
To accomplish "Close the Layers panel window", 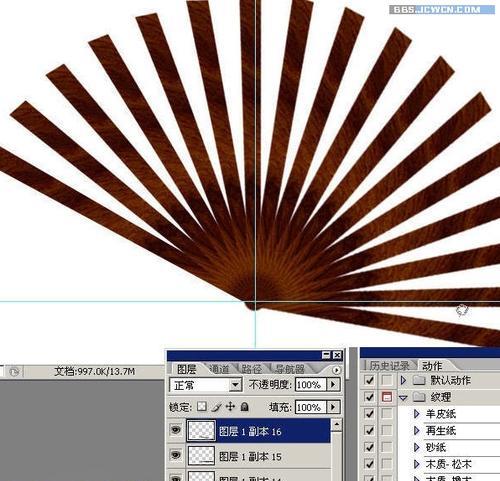I will pos(337,355).
